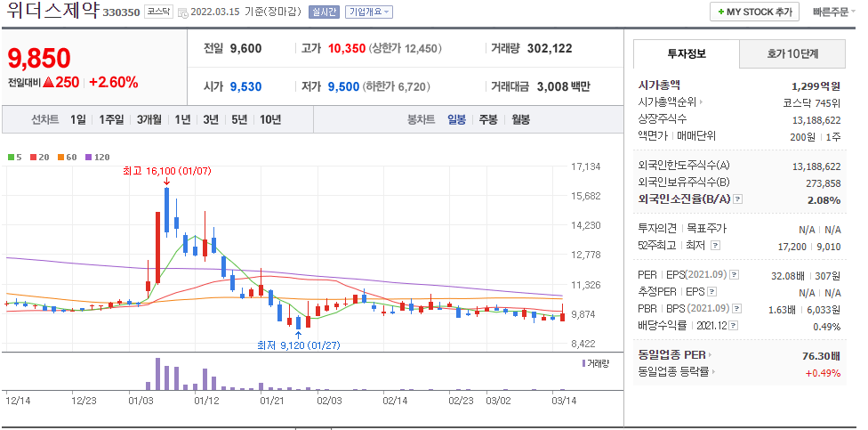
Task: Select the 10년 line chart period
Action: 270,119
